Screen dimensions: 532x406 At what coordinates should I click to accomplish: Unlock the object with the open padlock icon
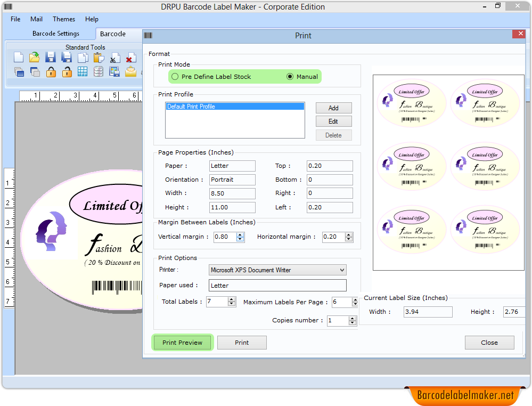(x=67, y=71)
